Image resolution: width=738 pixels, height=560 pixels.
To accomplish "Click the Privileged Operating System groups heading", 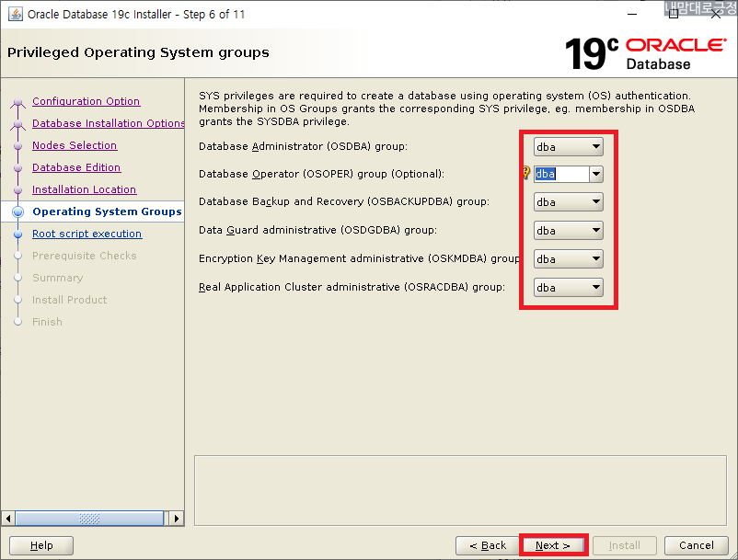I will tap(138, 52).
